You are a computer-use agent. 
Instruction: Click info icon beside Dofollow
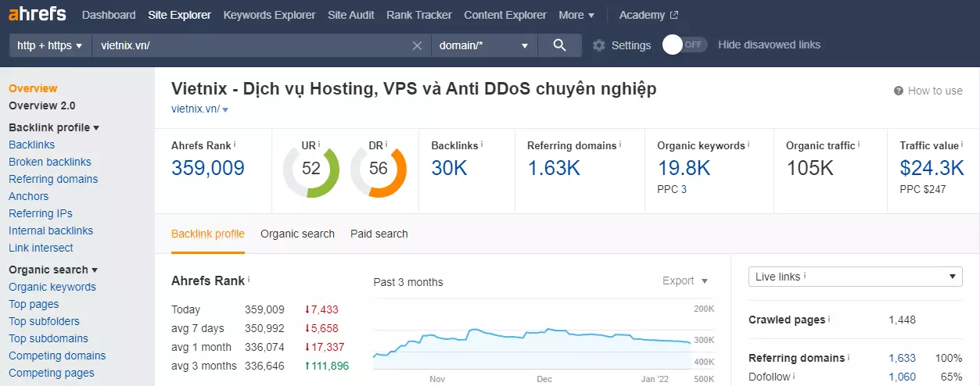pos(794,376)
